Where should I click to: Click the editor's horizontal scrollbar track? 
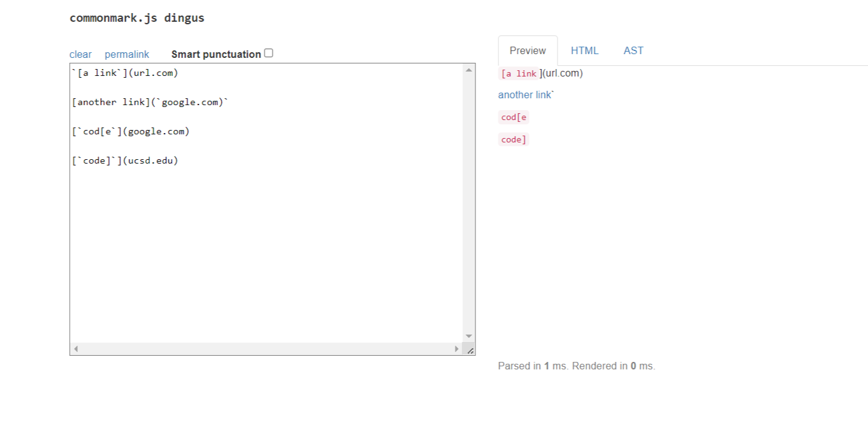(268, 349)
